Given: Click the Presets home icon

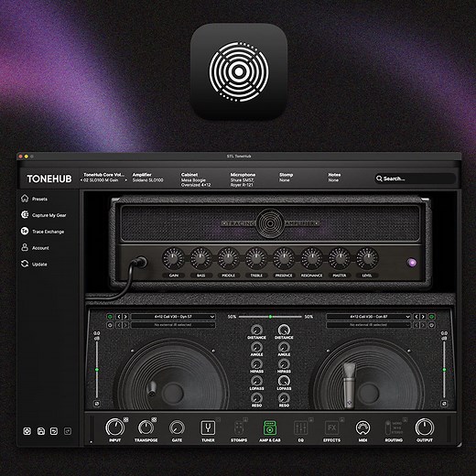Looking at the screenshot, I should click(x=25, y=199).
